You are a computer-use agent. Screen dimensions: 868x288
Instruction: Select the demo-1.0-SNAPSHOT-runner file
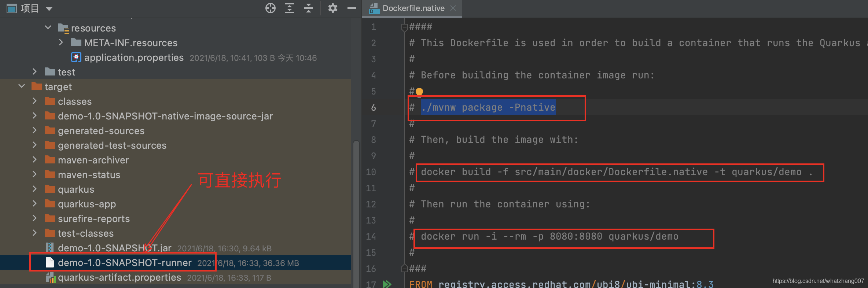(x=125, y=263)
